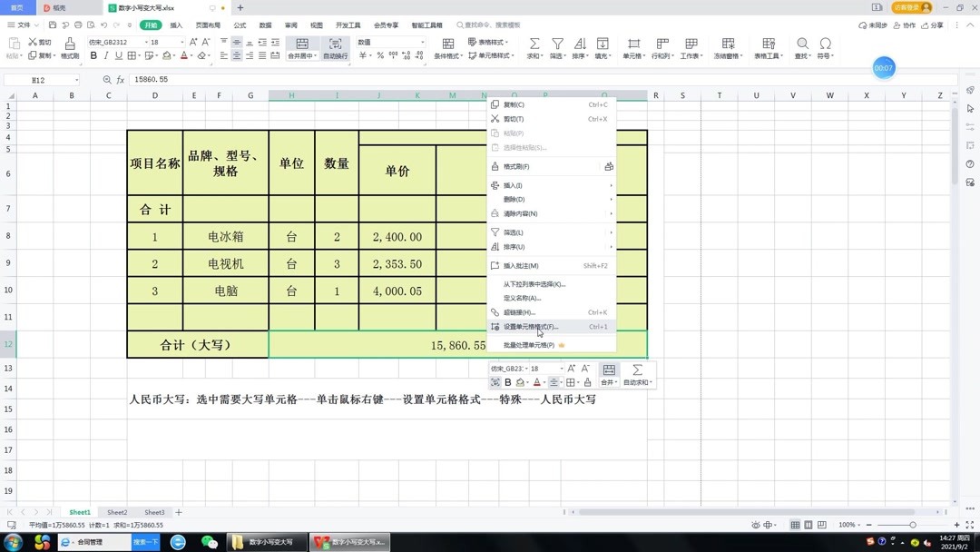
Task: Click the Symbol (符号) omega icon
Action: point(824,44)
